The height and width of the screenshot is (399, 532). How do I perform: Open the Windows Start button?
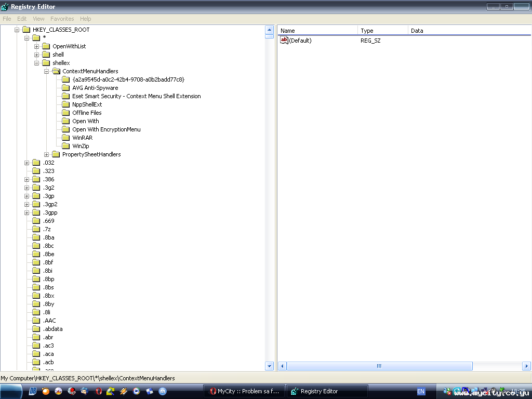click(11, 391)
